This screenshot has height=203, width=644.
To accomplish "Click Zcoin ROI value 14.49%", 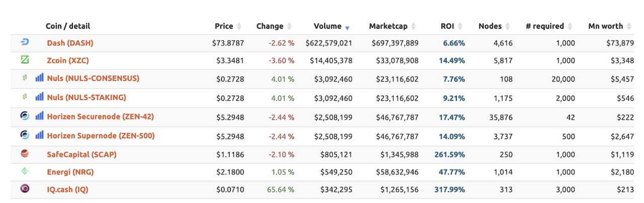I will [x=452, y=61].
